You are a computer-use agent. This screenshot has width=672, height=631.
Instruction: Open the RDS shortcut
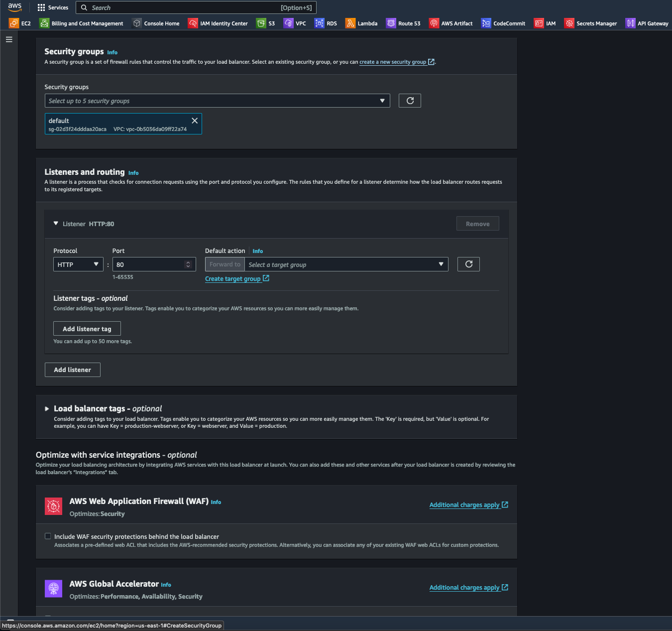tap(326, 23)
